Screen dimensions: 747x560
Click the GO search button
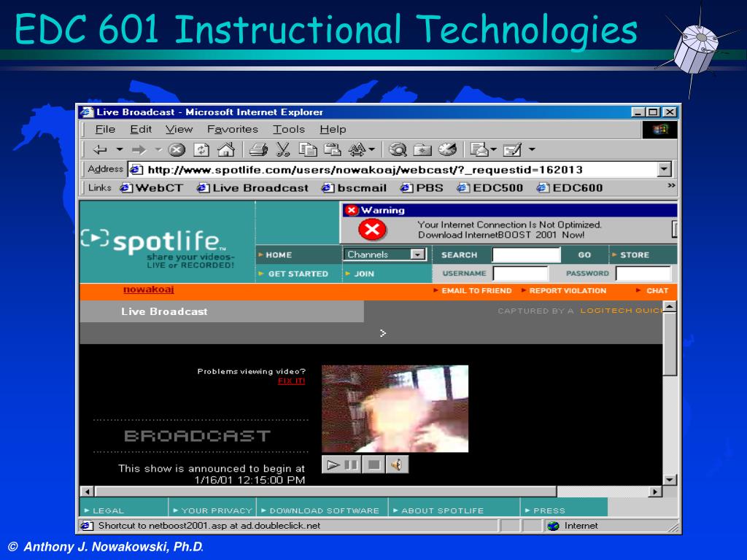584,254
